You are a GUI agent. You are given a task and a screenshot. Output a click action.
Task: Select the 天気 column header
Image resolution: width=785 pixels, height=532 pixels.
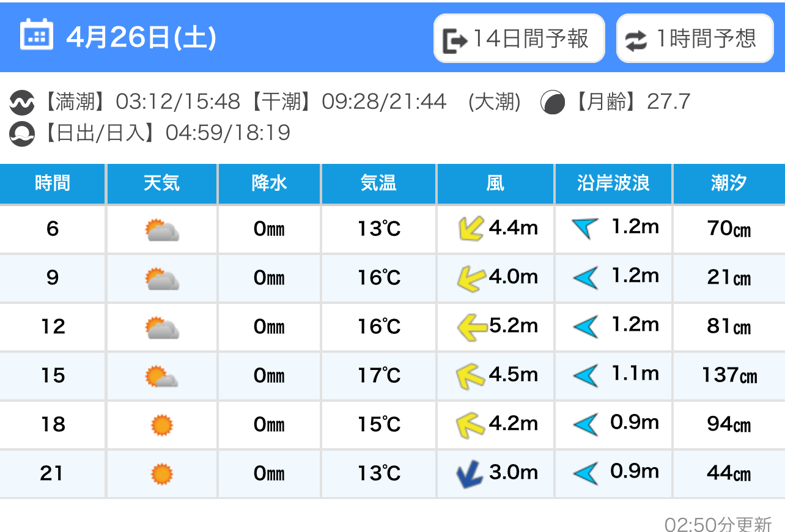[162, 183]
